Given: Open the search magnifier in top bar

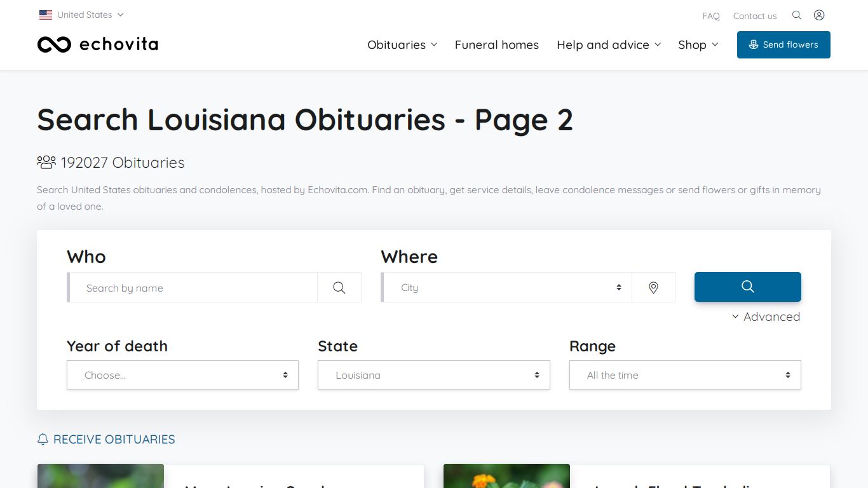Looking at the screenshot, I should [797, 15].
